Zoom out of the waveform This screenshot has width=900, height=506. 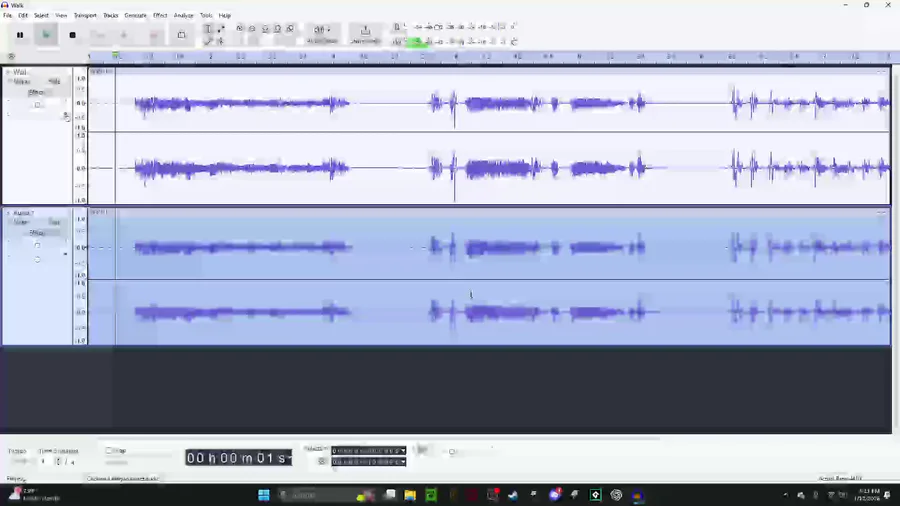click(253, 29)
